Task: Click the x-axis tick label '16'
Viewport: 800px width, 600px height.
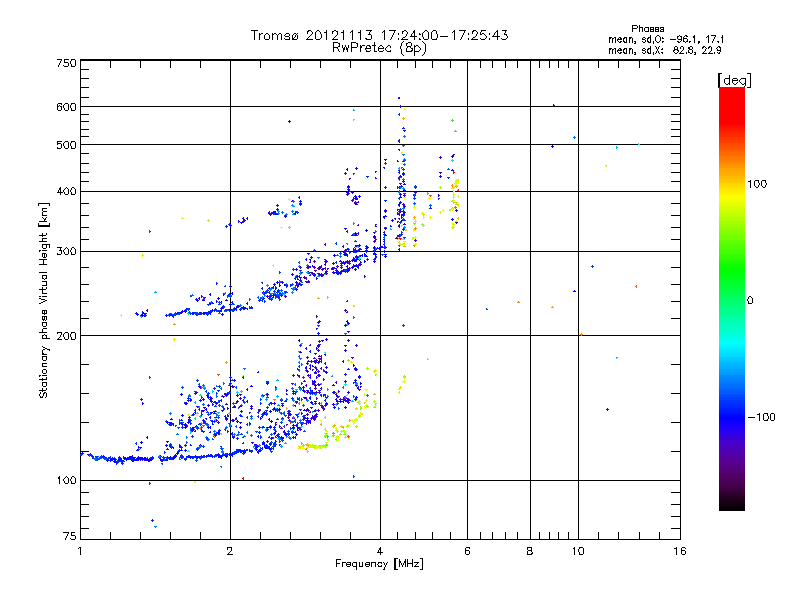Action: (x=680, y=551)
